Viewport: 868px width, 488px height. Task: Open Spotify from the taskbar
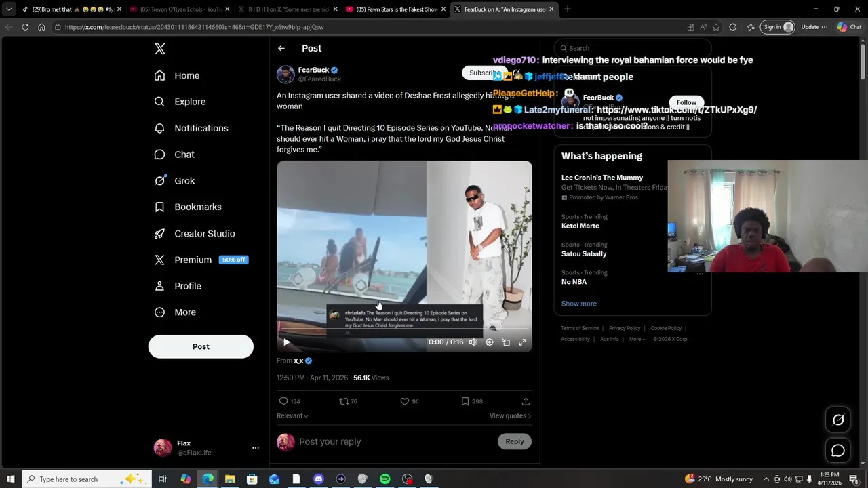click(385, 479)
